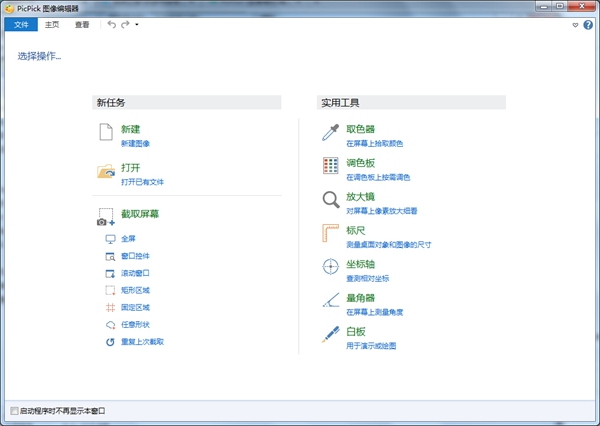Click the screen capture camera icon
600x426 pixels.
(x=106, y=215)
